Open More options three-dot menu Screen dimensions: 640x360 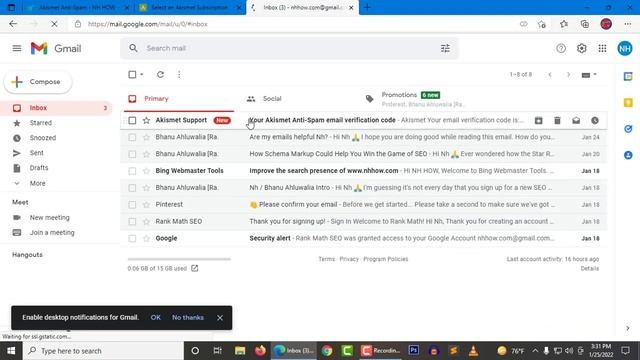179,75
